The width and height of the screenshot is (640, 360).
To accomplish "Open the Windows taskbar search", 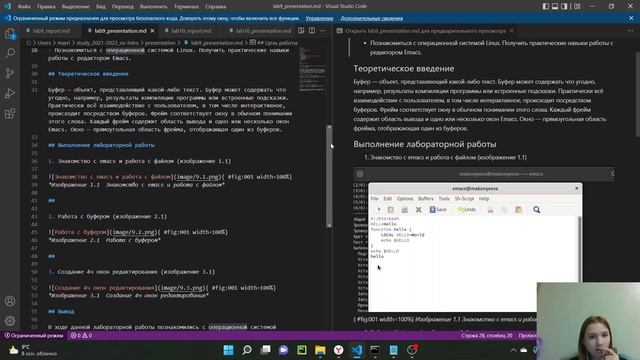I will click(x=247, y=350).
